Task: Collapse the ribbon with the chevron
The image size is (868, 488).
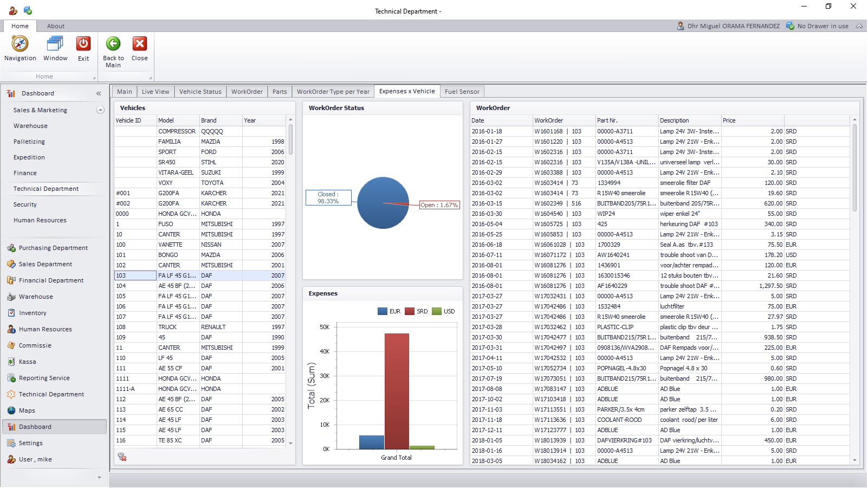Action: (859, 26)
